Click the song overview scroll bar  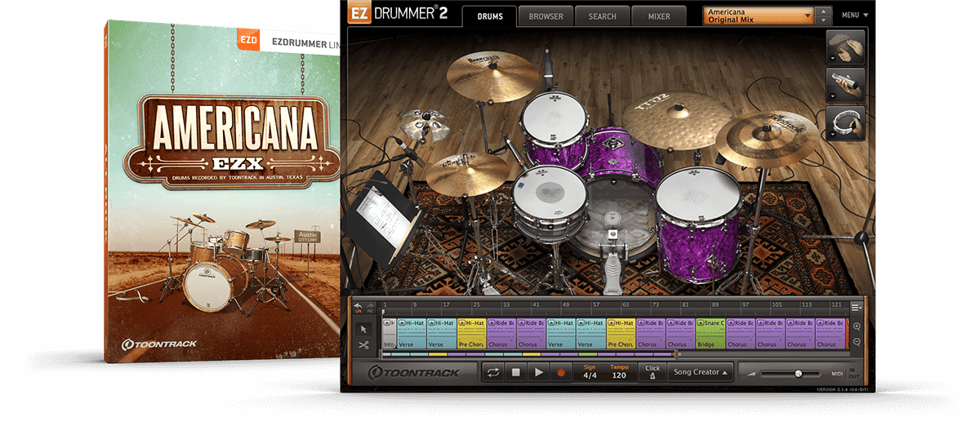[x=531, y=354]
